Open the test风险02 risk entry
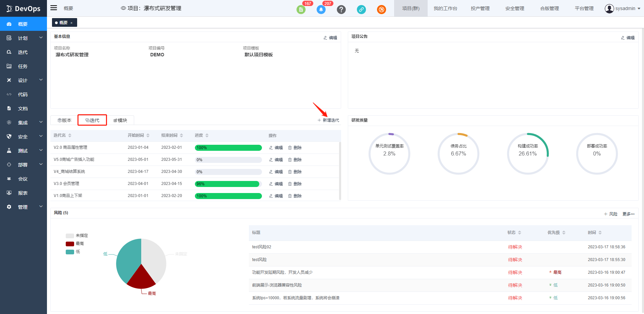Image resolution: width=644 pixels, height=314 pixels. tap(262, 247)
